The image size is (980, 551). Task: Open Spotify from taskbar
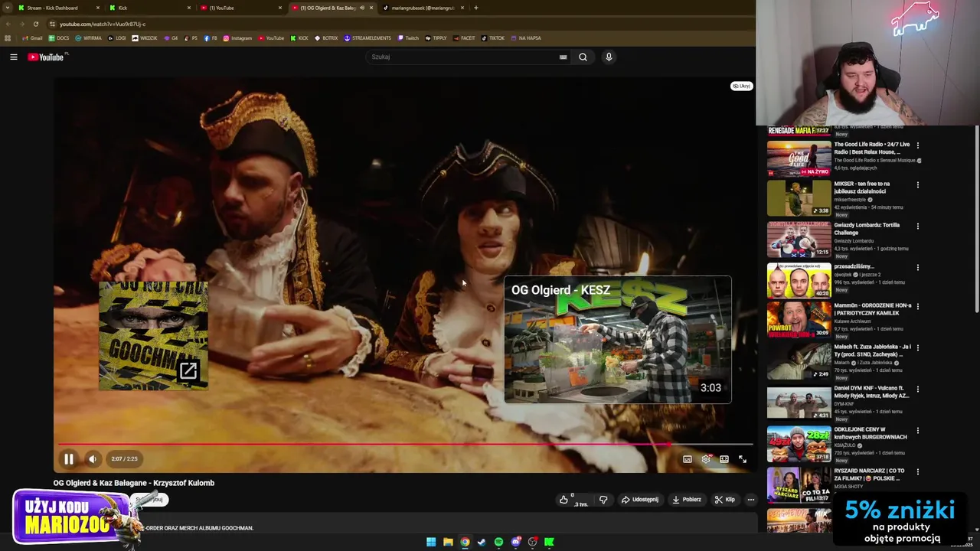(x=498, y=542)
